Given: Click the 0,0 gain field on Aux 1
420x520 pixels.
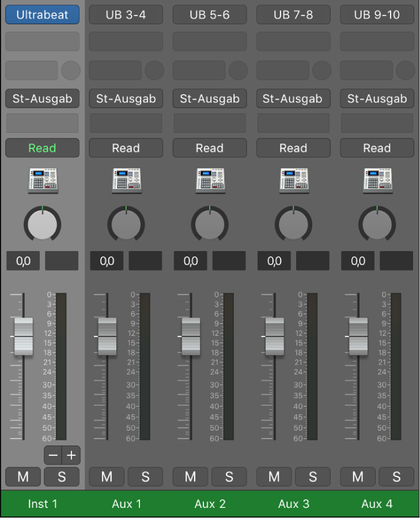Looking at the screenshot, I should tap(107, 261).
